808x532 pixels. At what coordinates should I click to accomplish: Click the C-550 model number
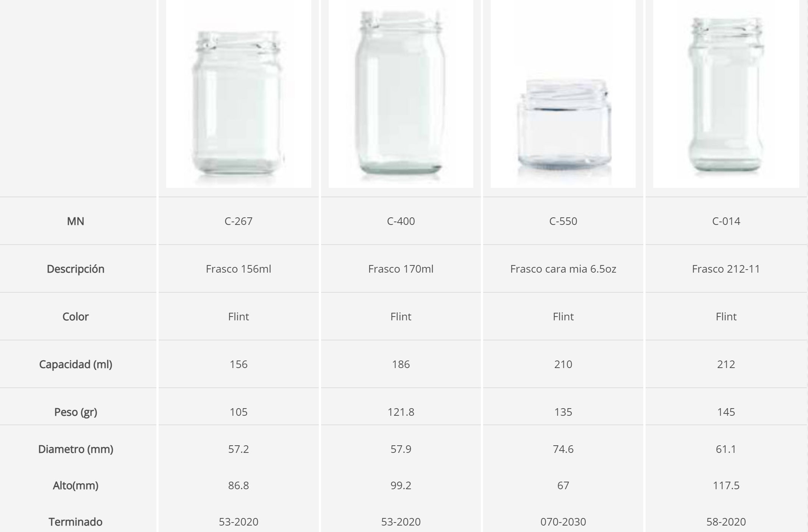tap(563, 221)
